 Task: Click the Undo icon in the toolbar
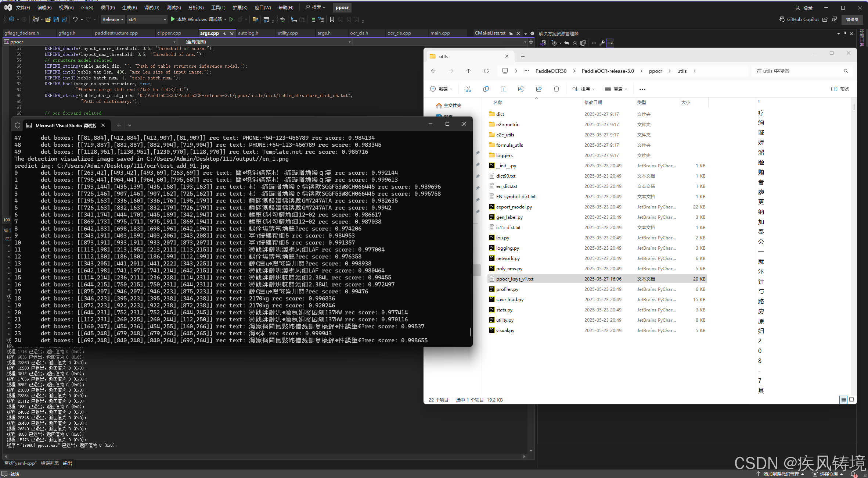75,19
